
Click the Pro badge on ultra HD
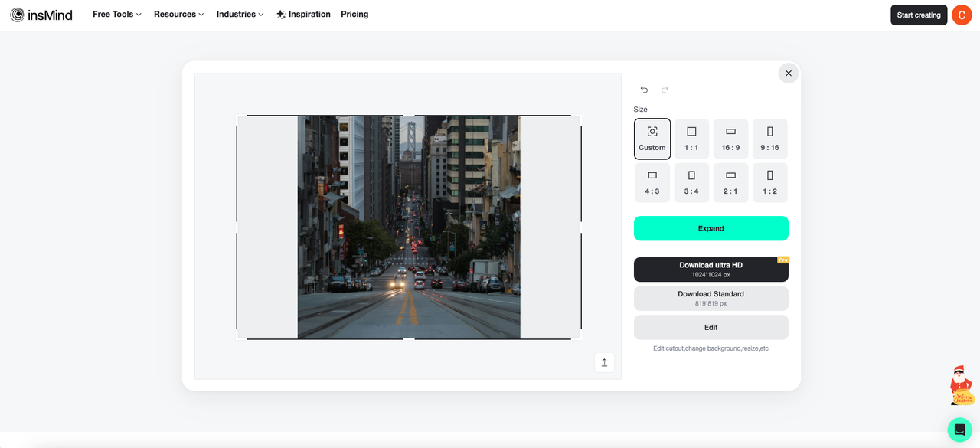(x=782, y=260)
